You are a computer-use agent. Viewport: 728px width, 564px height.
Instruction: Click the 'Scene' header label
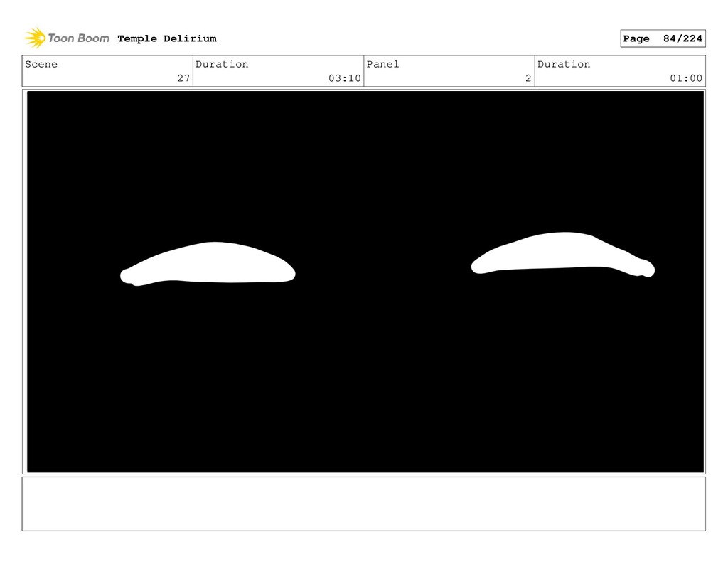[x=41, y=64]
